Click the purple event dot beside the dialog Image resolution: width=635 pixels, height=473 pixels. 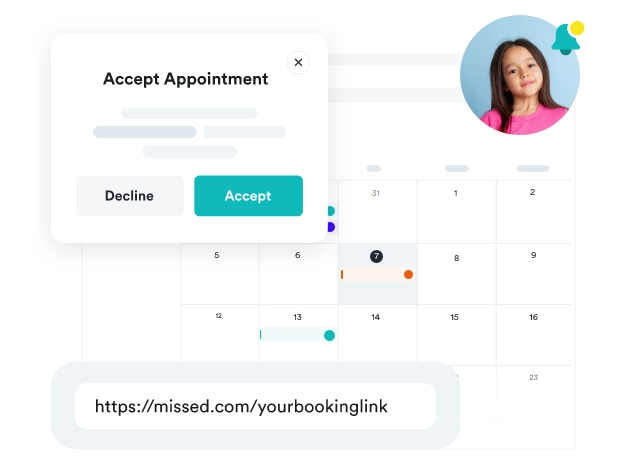pyautogui.click(x=330, y=227)
